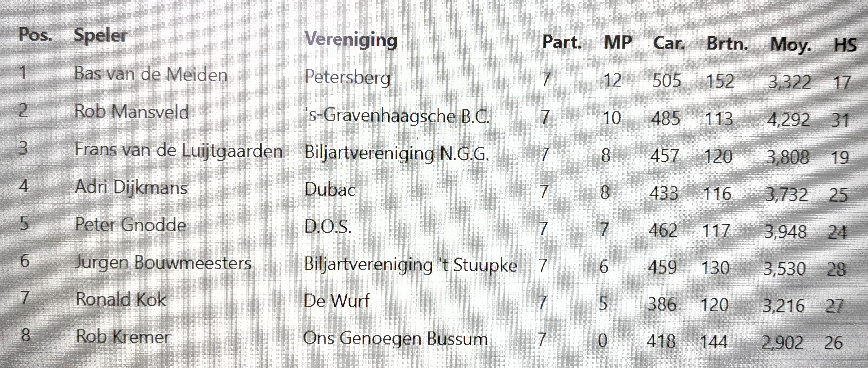Select Jurgen Bouwmeesters in the ranking
This screenshot has height=368, width=868.
coord(163,262)
